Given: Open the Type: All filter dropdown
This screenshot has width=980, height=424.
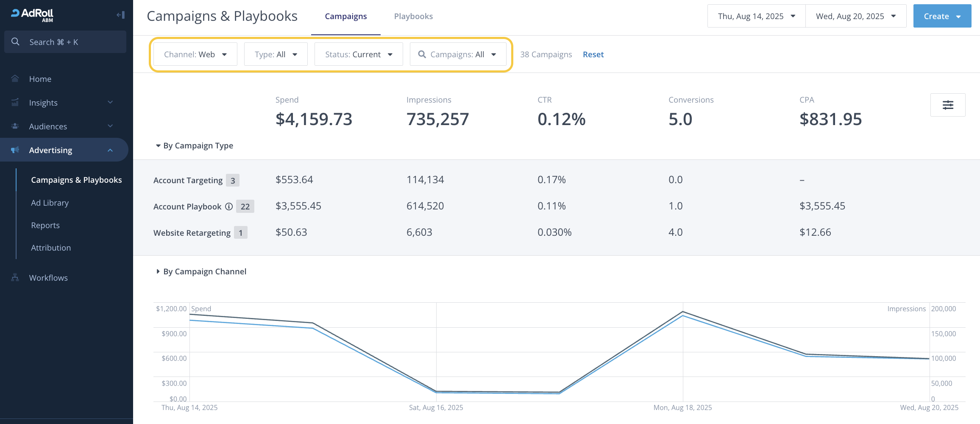Looking at the screenshot, I should (276, 54).
